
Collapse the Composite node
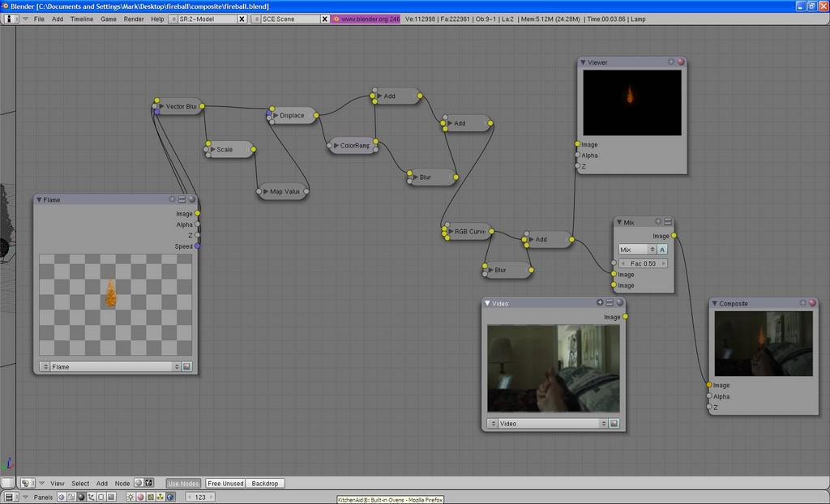coord(714,303)
